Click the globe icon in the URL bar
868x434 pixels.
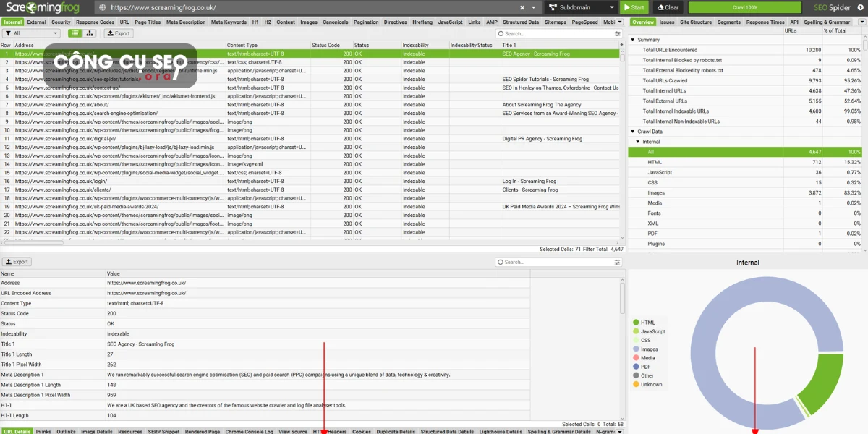point(103,7)
